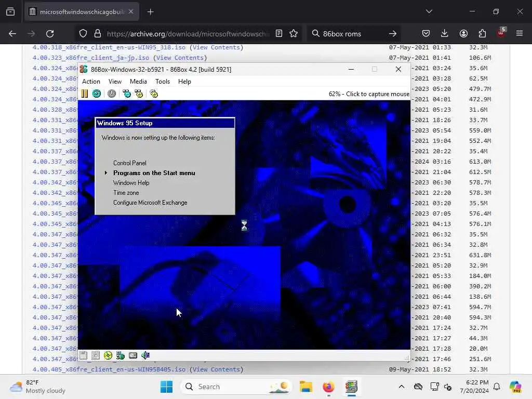Save page to Pocket
The width and height of the screenshot is (532, 399).
(x=426, y=34)
